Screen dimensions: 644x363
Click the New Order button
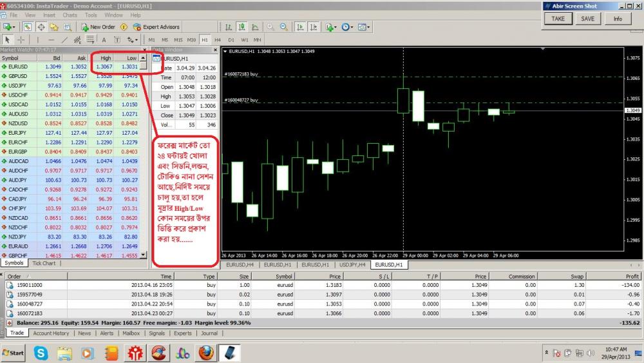click(x=98, y=26)
